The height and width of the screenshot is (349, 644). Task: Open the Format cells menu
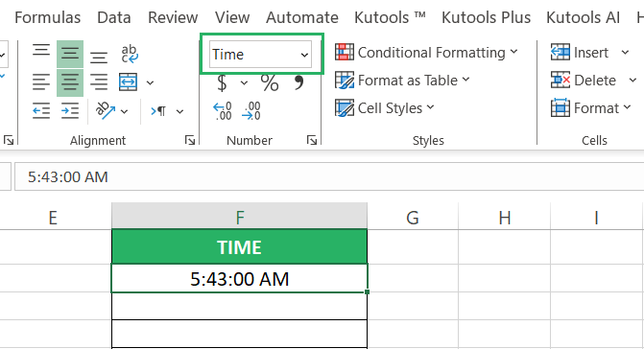pyautogui.click(x=590, y=108)
